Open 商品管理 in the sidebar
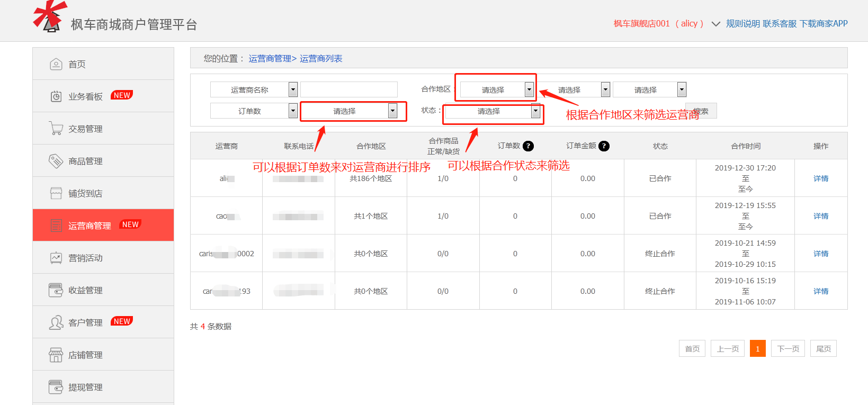Image resolution: width=868 pixels, height=405 pixels. click(x=103, y=161)
